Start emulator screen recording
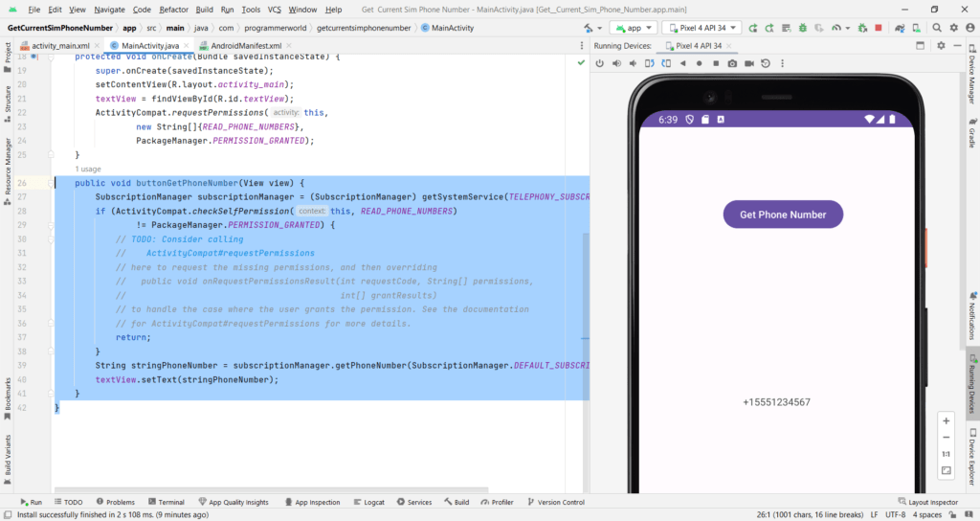 (748, 63)
